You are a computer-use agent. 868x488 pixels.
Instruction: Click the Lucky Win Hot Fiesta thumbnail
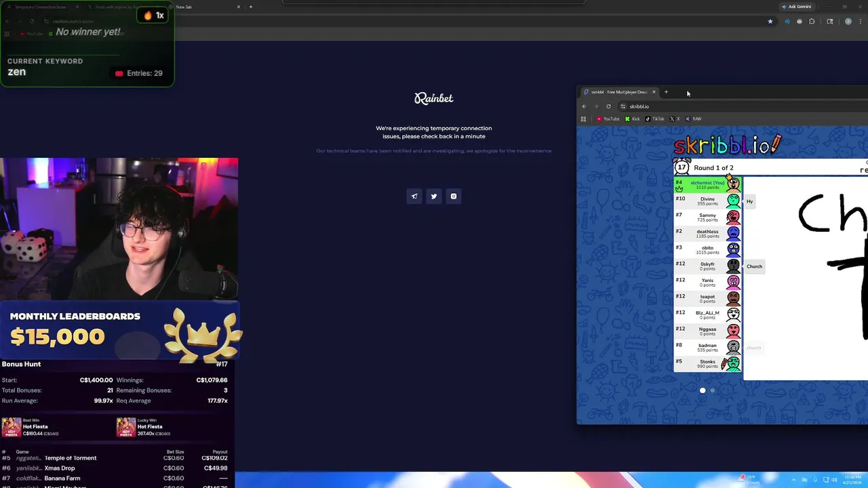(x=126, y=427)
